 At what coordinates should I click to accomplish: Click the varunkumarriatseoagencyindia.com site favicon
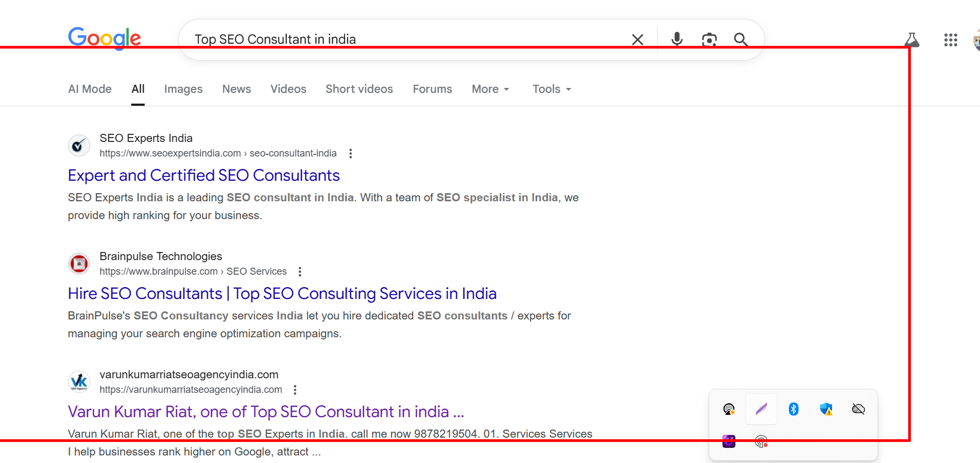coord(79,382)
